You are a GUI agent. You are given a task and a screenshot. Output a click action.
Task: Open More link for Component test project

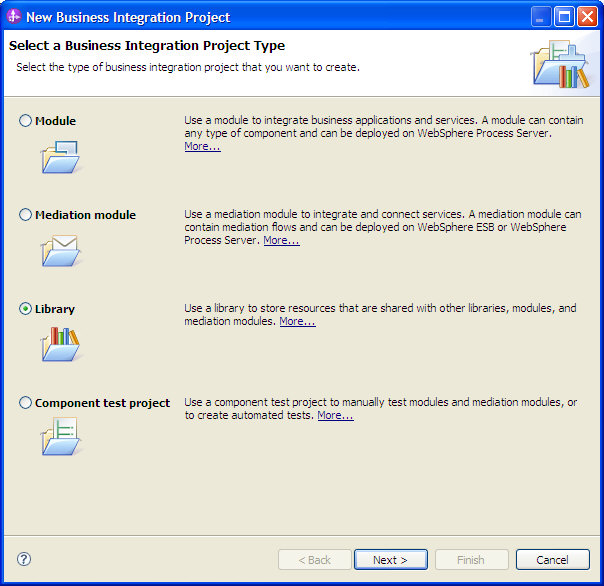pyautogui.click(x=336, y=415)
